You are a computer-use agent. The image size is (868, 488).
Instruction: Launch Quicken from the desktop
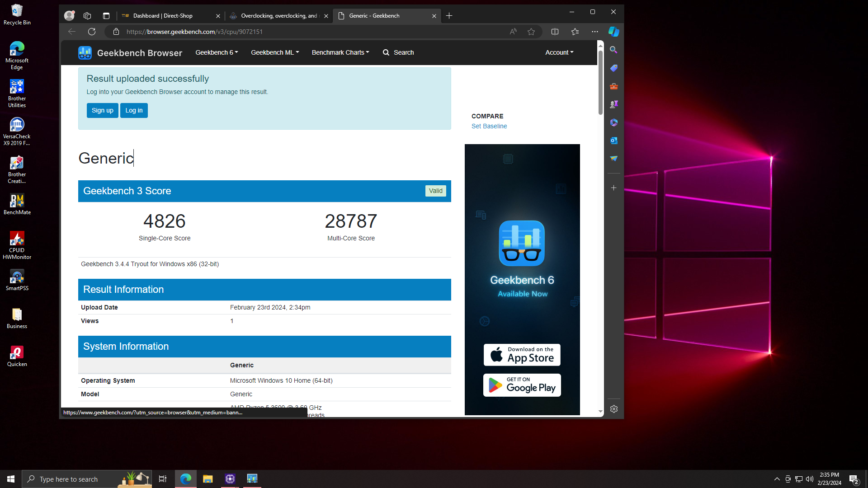[x=17, y=356]
